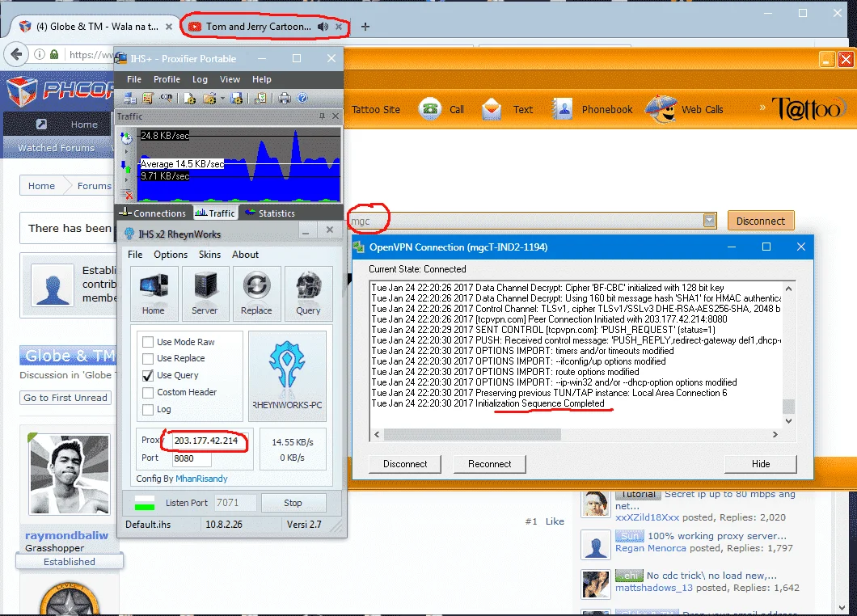Viewport: 857px width, 616px height.
Task: Enable Costom Header checkbox
Action: point(148,392)
